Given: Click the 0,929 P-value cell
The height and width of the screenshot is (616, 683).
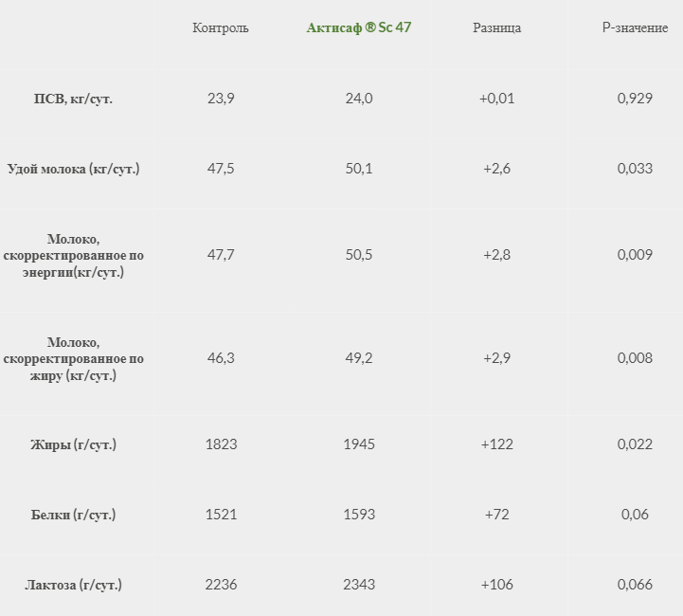Looking at the screenshot, I should (x=635, y=99).
